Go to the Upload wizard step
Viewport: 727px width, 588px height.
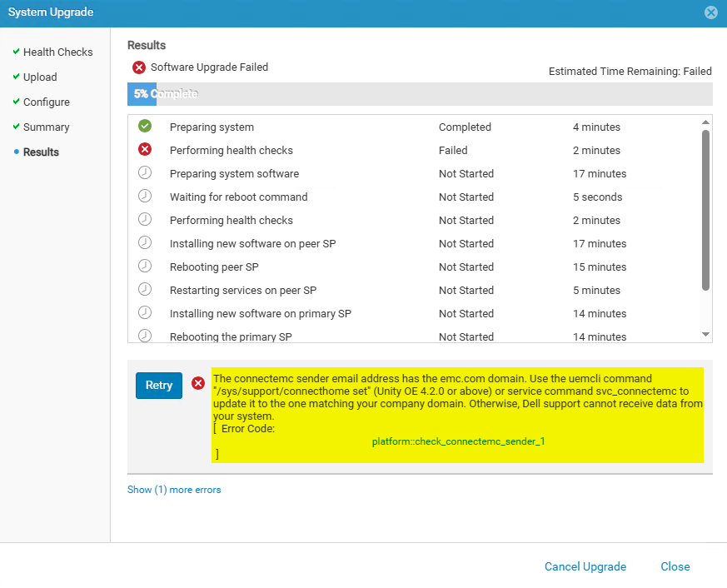point(40,77)
